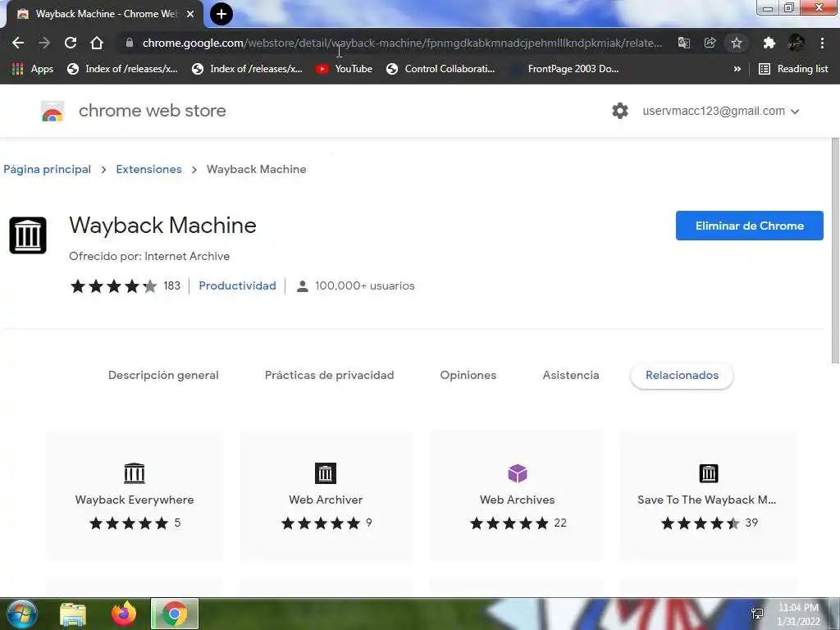Go to Página principal breadcrumb
Screen dimensions: 840x630
coord(47,169)
